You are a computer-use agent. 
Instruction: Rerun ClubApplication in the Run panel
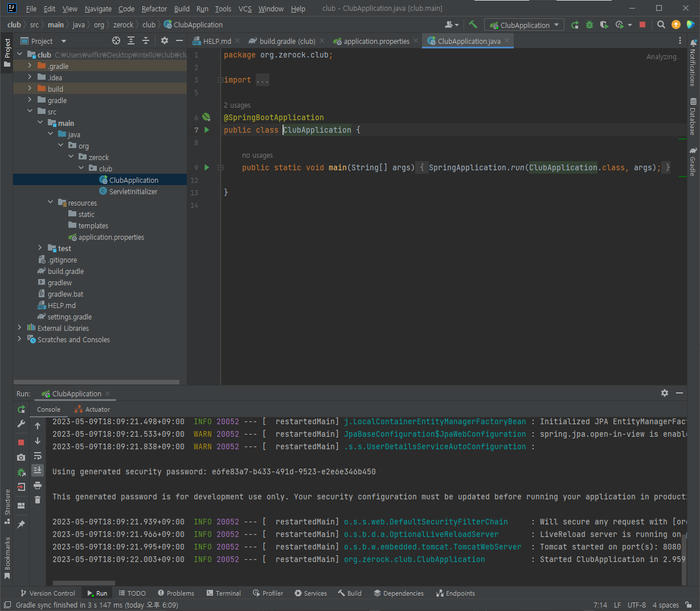[x=21, y=409]
